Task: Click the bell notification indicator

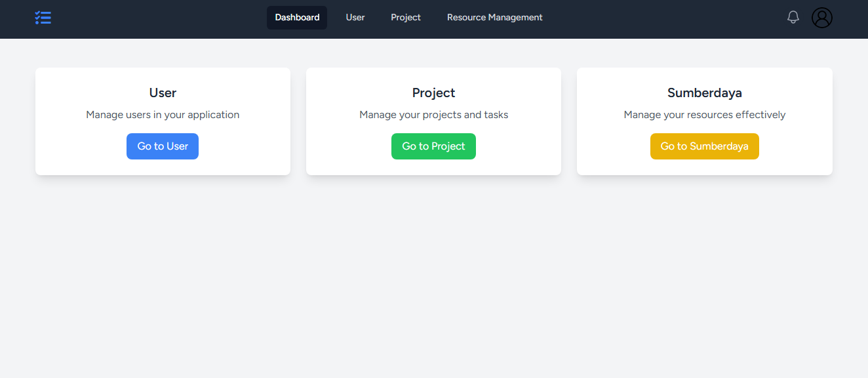Action: (793, 17)
